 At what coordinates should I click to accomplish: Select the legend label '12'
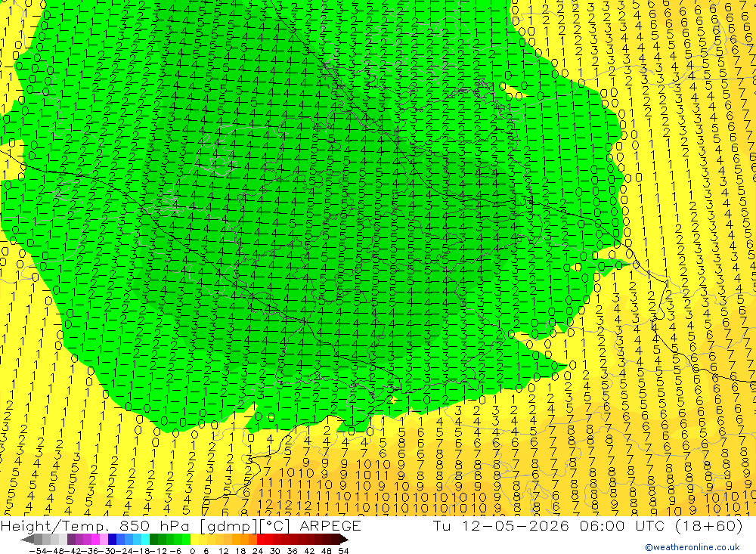223,551
